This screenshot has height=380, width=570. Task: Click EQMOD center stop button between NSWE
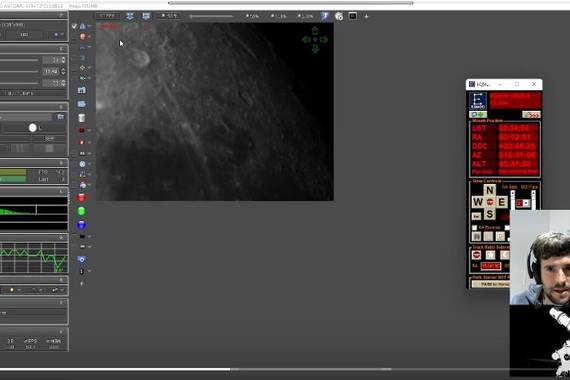[x=490, y=202]
